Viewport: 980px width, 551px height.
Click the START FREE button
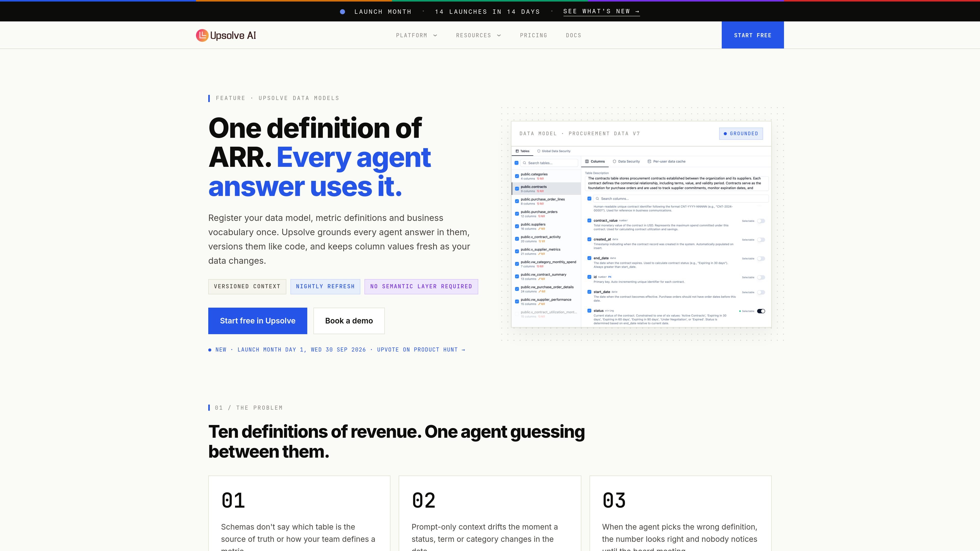(x=753, y=35)
